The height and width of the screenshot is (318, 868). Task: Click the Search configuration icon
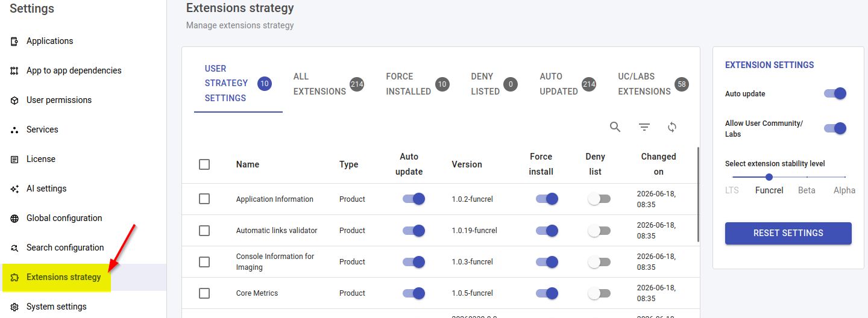click(14, 248)
